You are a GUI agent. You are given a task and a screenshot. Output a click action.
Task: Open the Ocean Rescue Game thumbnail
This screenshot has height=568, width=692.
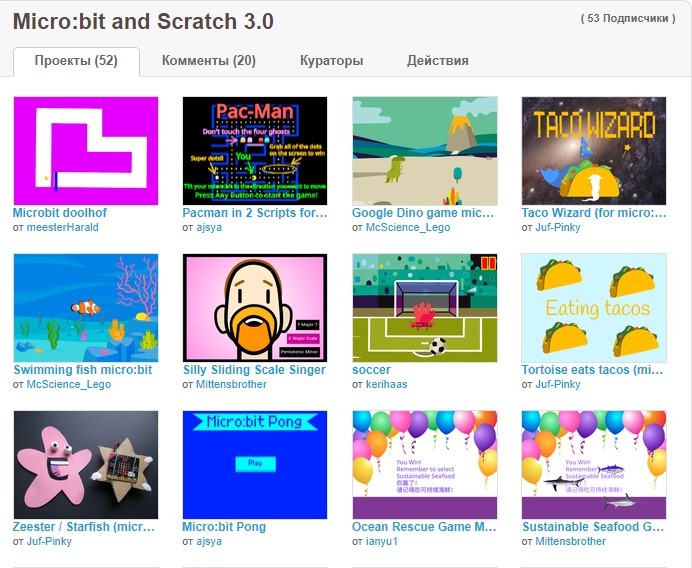(425, 465)
